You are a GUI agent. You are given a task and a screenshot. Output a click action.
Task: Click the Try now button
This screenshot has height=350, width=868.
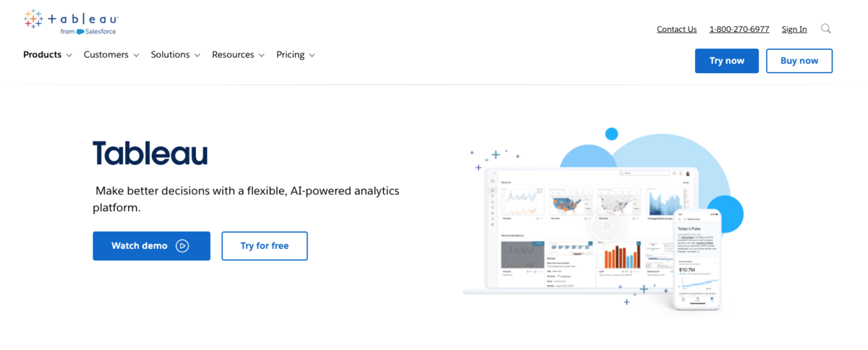(726, 61)
